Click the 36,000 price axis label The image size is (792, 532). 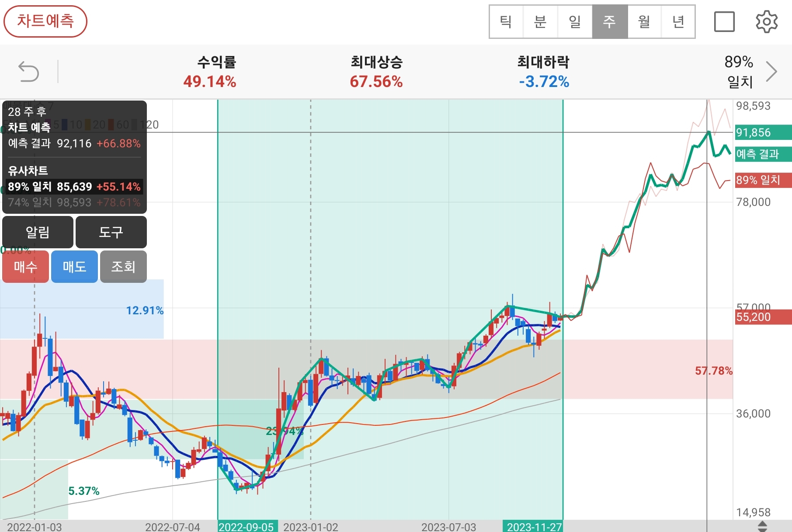tap(753, 414)
